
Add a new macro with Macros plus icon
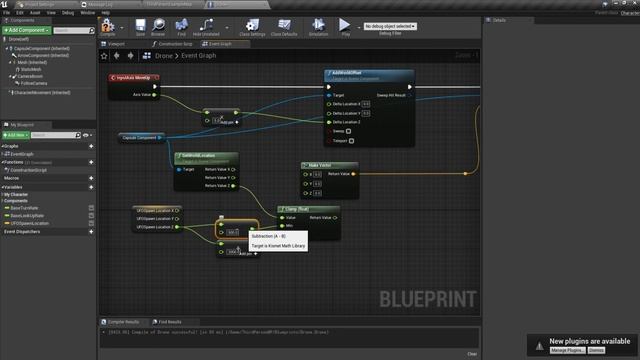click(x=91, y=178)
